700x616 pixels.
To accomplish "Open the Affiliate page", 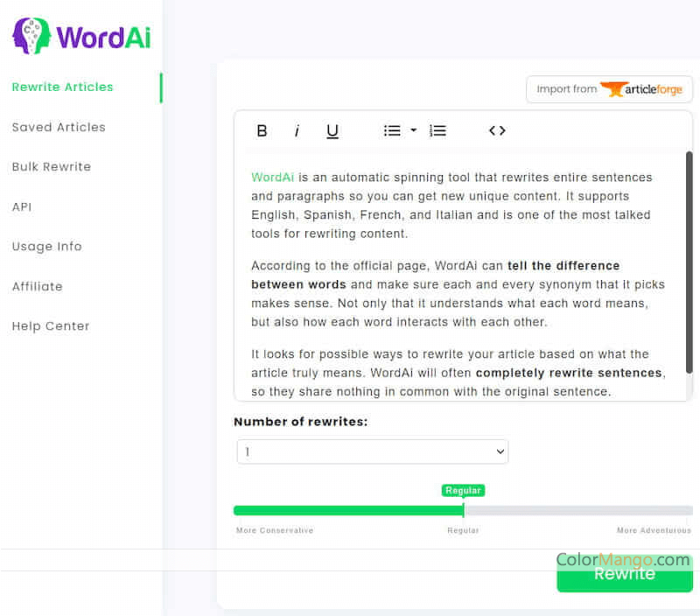I will [x=38, y=287].
